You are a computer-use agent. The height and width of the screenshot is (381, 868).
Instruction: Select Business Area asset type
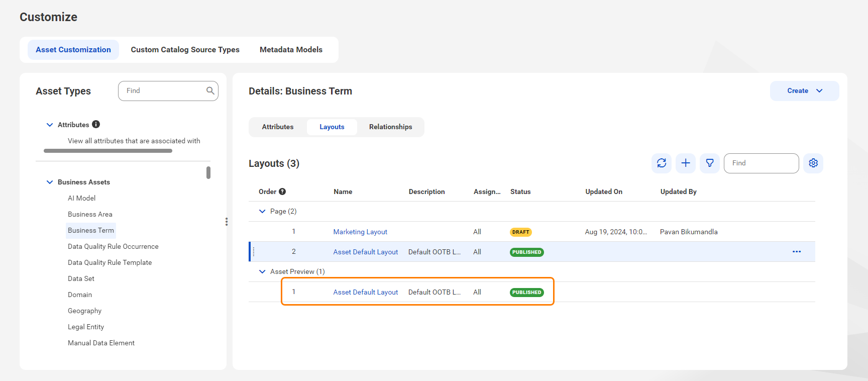click(90, 214)
